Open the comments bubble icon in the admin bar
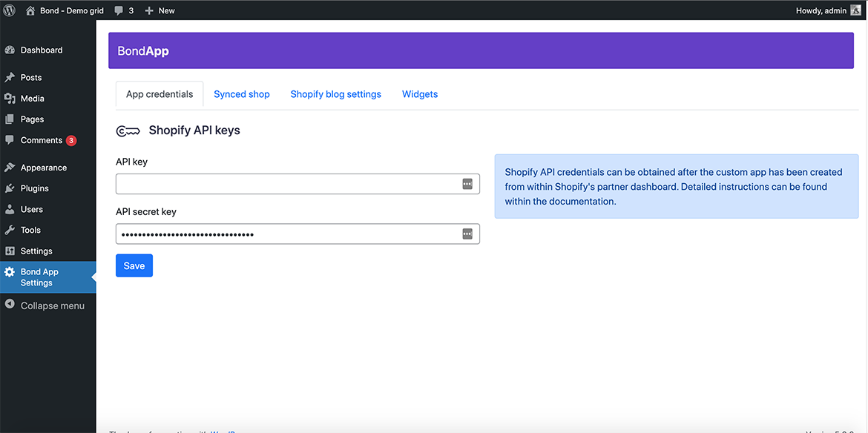The height and width of the screenshot is (433, 868). click(119, 10)
